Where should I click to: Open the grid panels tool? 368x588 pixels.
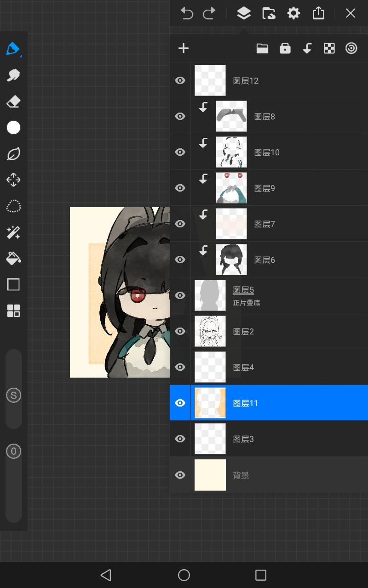(x=13, y=311)
